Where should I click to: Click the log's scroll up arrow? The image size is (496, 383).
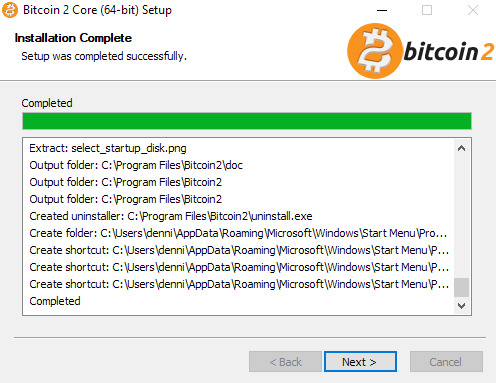(x=461, y=148)
